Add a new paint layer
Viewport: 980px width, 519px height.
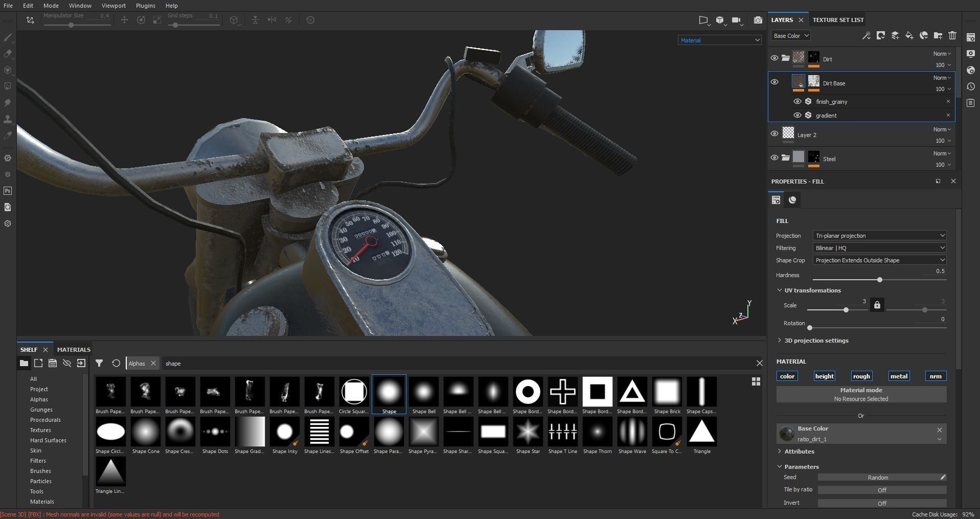point(895,35)
